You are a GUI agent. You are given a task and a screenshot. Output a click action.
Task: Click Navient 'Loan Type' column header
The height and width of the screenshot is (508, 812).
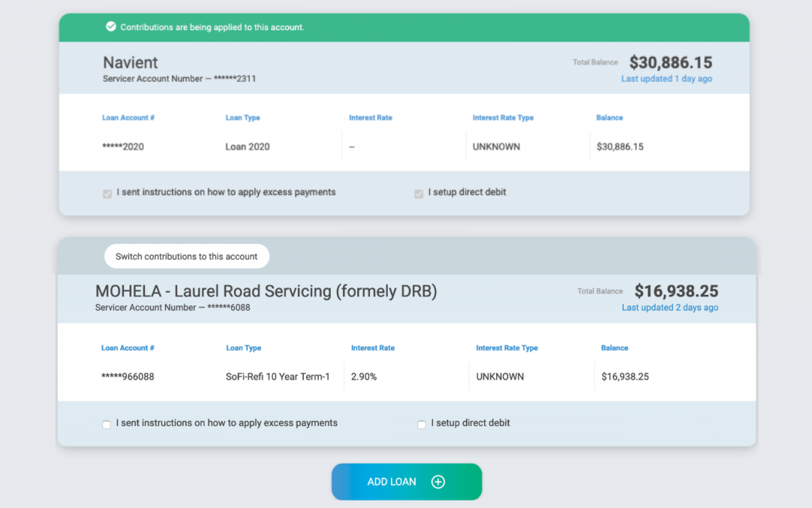242,117
